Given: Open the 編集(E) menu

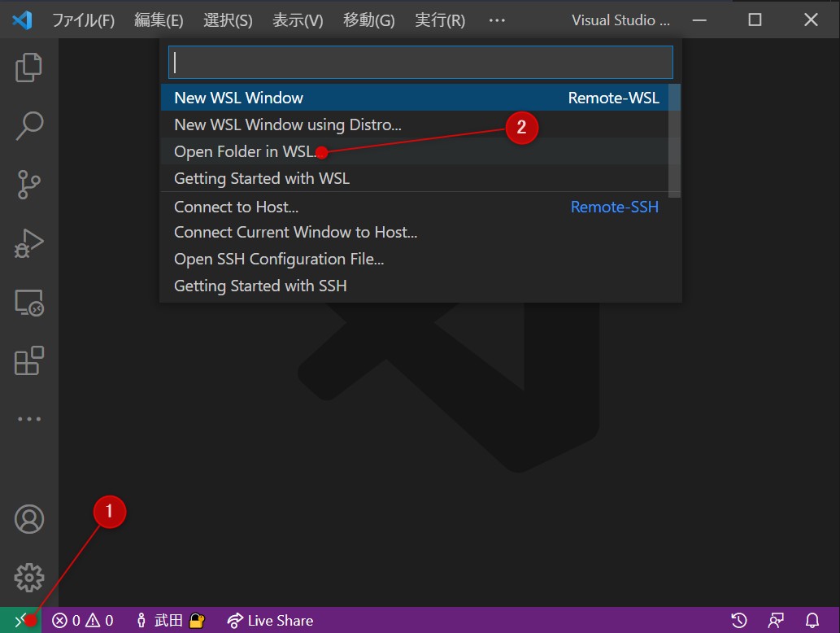Looking at the screenshot, I should [x=159, y=20].
